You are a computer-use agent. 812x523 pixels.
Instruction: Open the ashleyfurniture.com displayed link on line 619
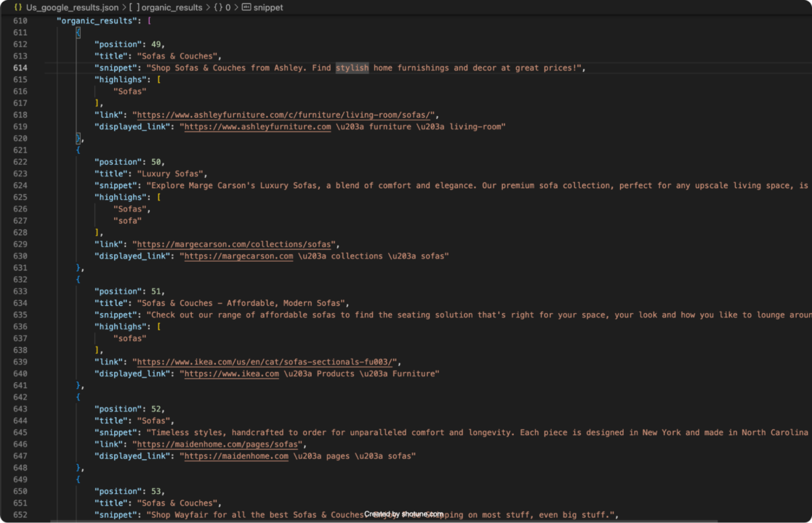coord(257,126)
